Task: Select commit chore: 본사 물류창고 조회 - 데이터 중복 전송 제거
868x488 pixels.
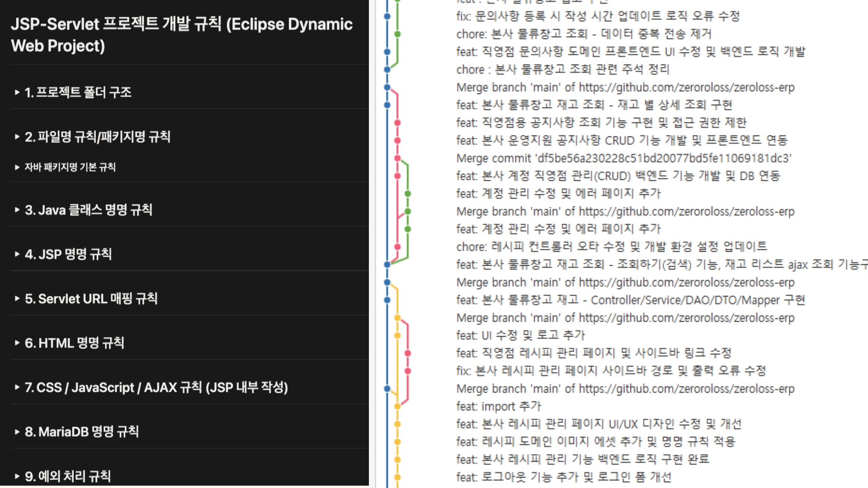Action: (584, 34)
